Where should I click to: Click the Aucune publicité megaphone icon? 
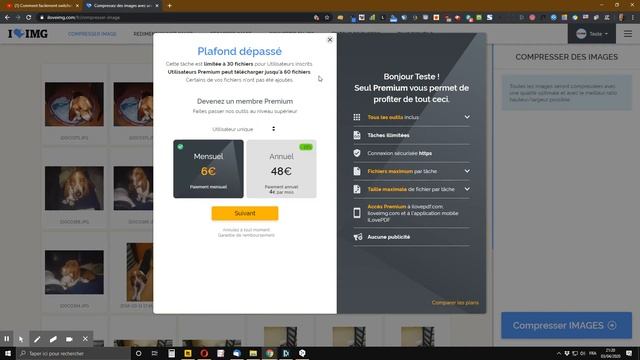[358, 237]
